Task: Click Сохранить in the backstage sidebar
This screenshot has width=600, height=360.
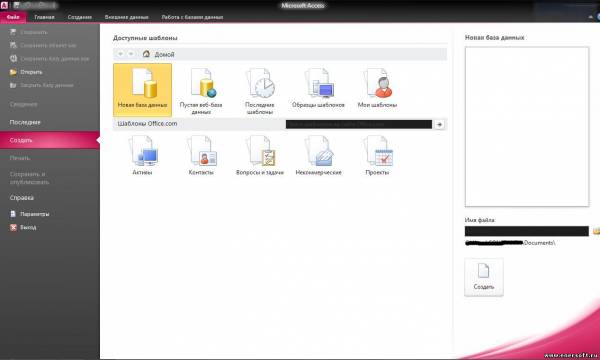Action: point(29,33)
